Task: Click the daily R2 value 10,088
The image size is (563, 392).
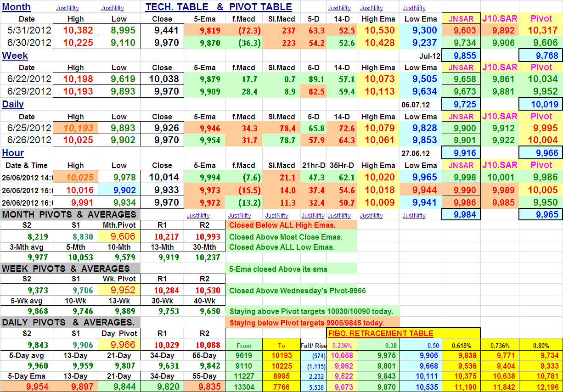Action: coord(204,345)
